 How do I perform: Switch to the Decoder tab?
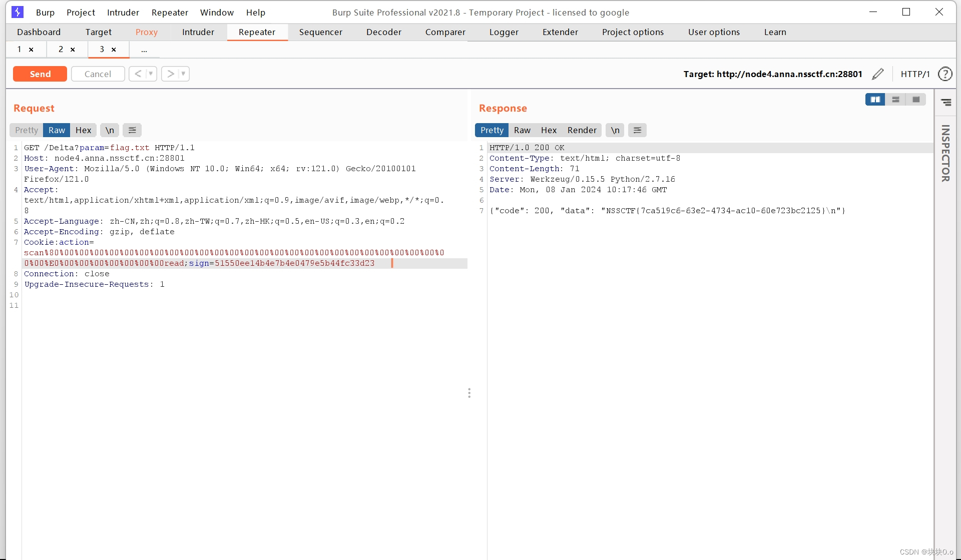click(384, 32)
